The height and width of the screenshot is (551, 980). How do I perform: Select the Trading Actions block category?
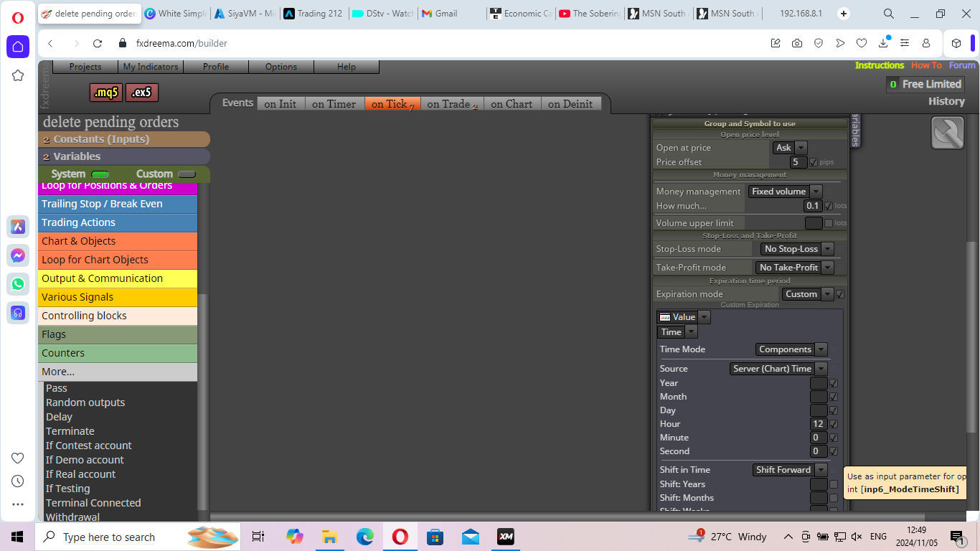(118, 222)
